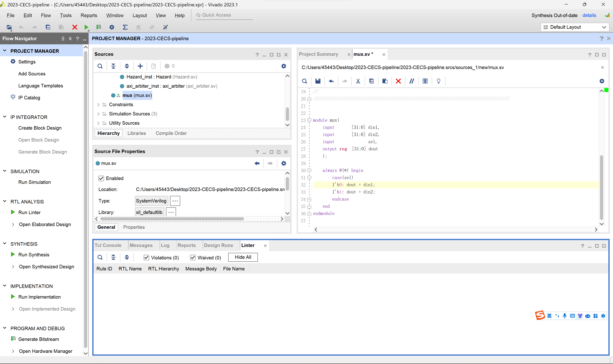Go back in Source File Properties
The height and width of the screenshot is (364, 613).
(257, 163)
